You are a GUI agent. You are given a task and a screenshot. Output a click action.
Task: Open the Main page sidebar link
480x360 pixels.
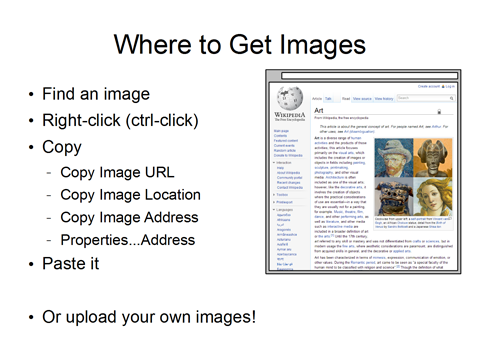tap(281, 131)
